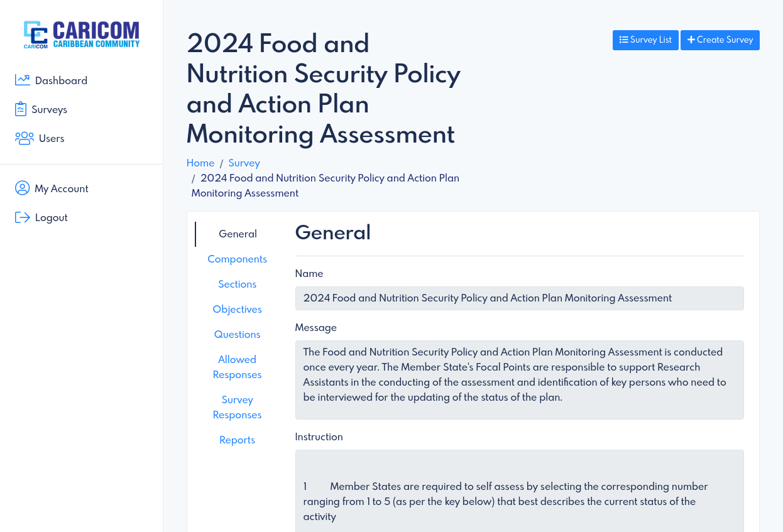Click the breadcrumb text for the current survey title
Image resolution: width=783 pixels, height=532 pixels.
326,185
